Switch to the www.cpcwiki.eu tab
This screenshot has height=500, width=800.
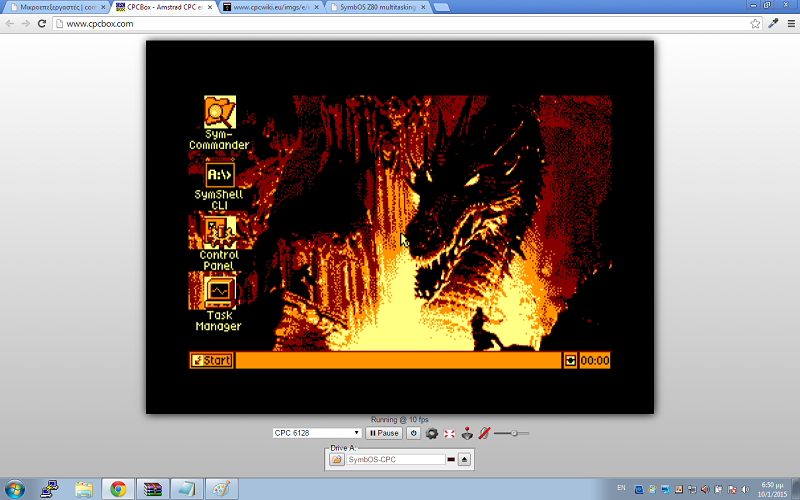pyautogui.click(x=271, y=7)
